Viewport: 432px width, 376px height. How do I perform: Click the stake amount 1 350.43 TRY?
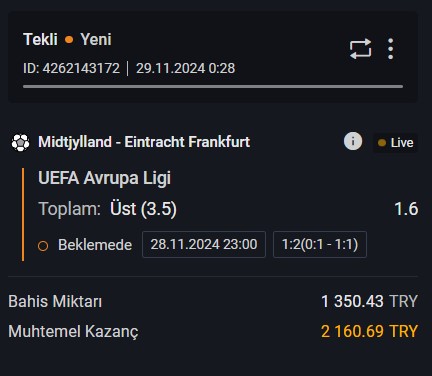click(x=369, y=301)
